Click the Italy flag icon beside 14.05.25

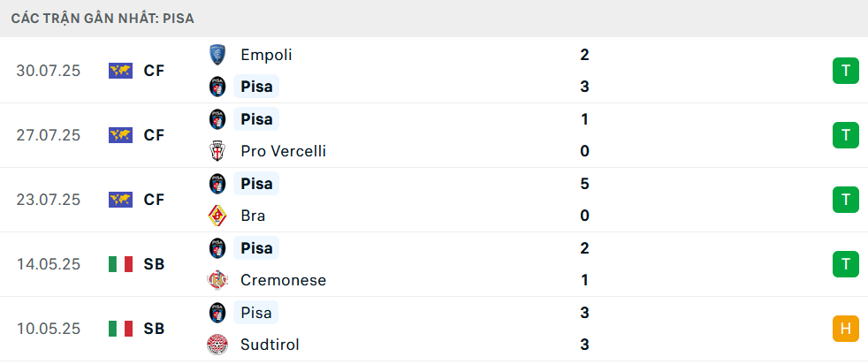coord(121,264)
